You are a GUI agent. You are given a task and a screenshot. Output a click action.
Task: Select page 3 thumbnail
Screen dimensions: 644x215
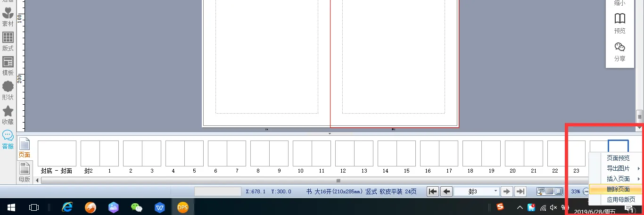coord(151,153)
